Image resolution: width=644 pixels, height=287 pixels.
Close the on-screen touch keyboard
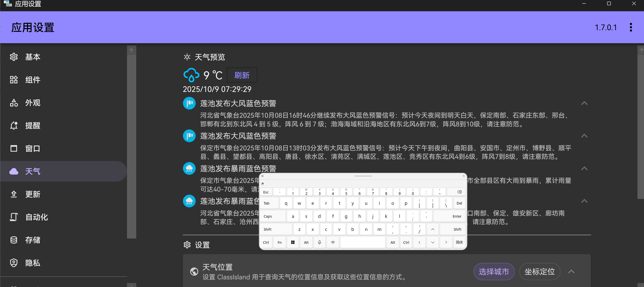click(463, 176)
